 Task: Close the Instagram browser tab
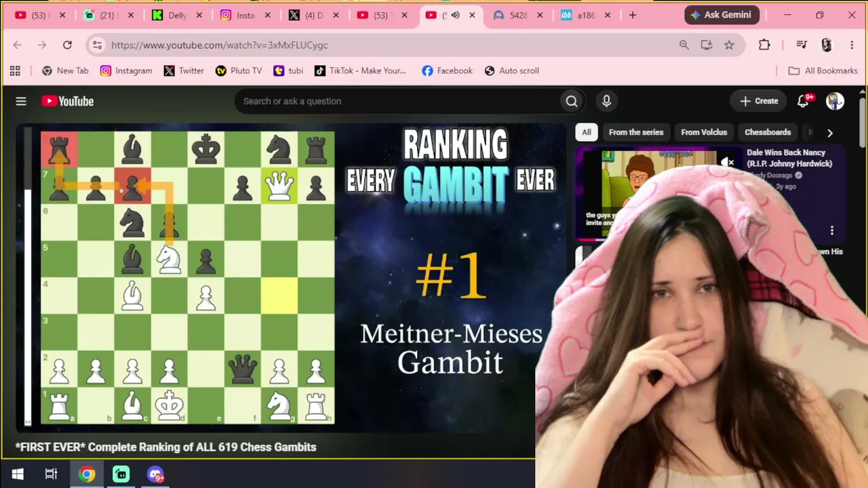[267, 15]
